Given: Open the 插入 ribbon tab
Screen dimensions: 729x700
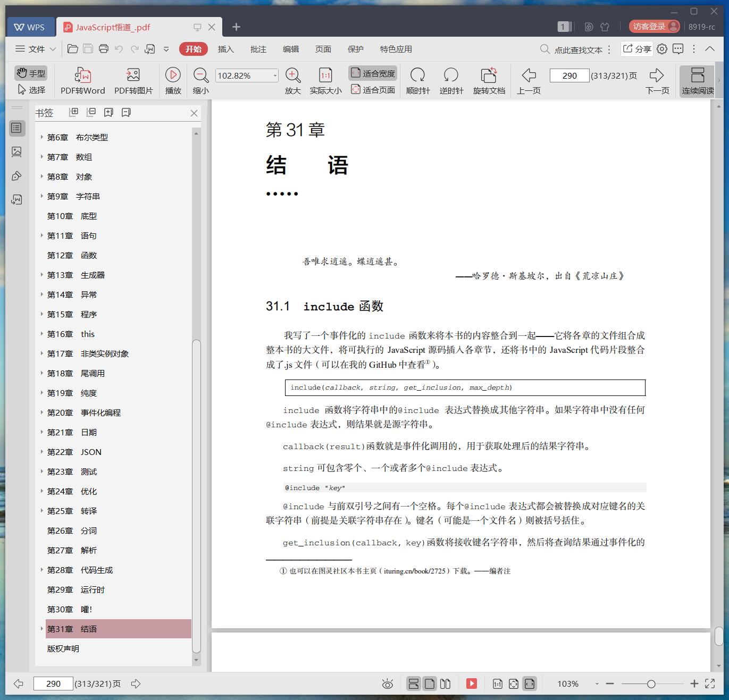Looking at the screenshot, I should 225,49.
